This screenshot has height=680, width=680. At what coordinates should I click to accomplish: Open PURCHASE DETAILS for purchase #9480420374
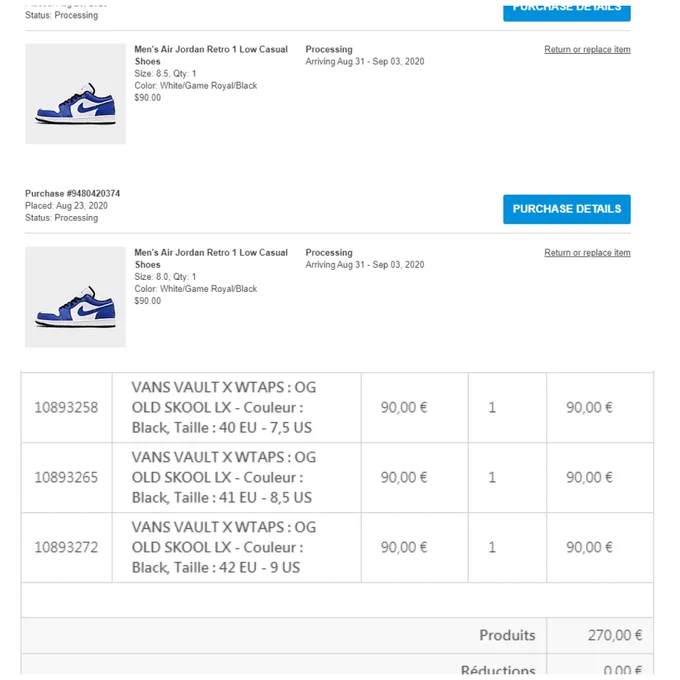[566, 209]
